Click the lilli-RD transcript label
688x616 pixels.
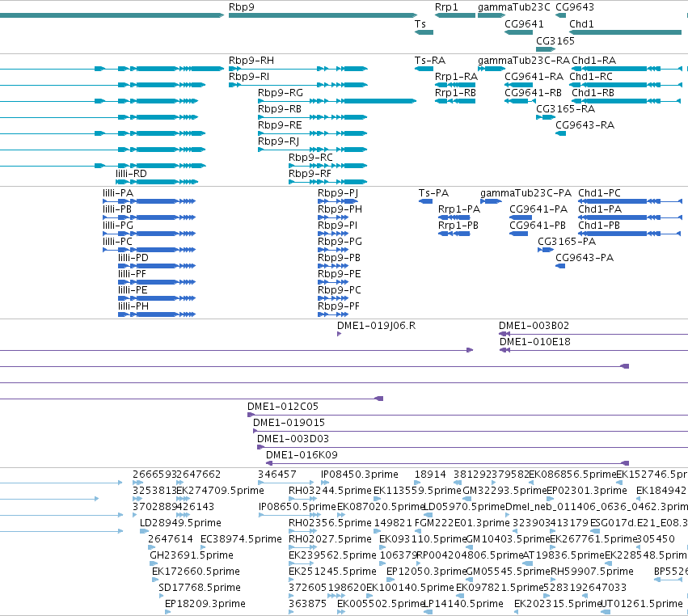[131, 174]
